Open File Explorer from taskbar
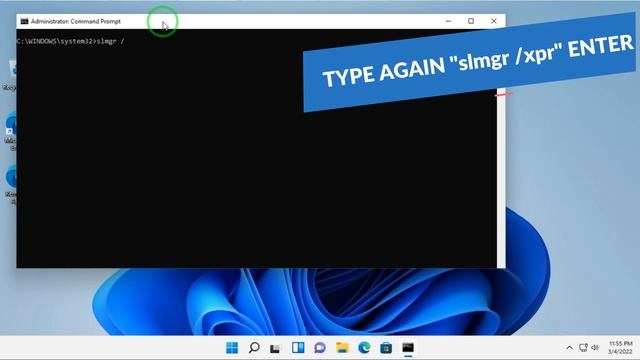Screen dimensions: 640x360 (x=342, y=348)
